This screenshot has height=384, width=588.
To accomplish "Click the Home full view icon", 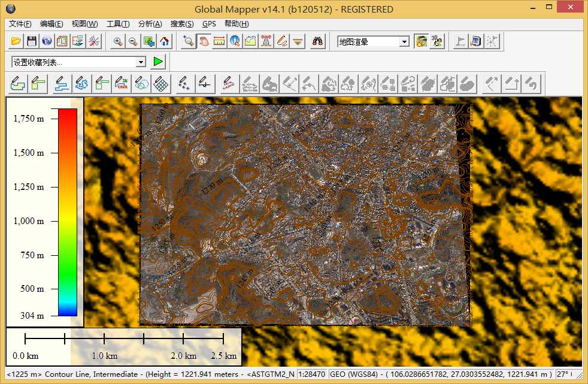I will [x=164, y=41].
